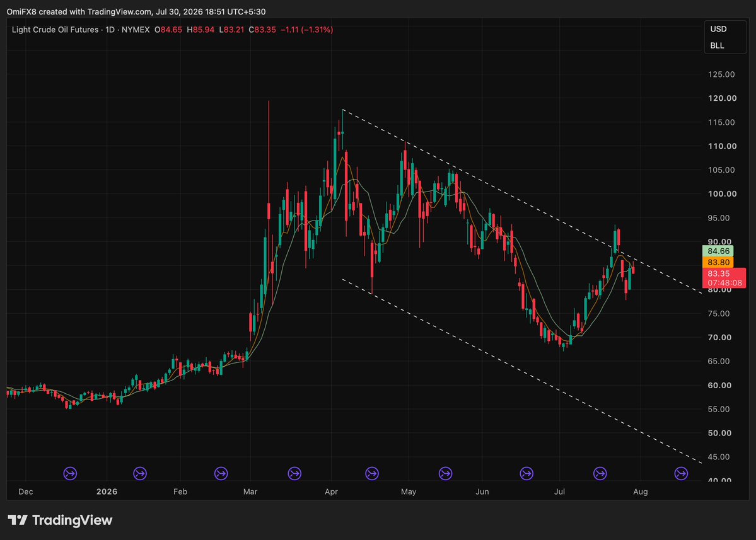The image size is (756, 540).
Task: Click the close value C83.35
Action: coord(262,30)
